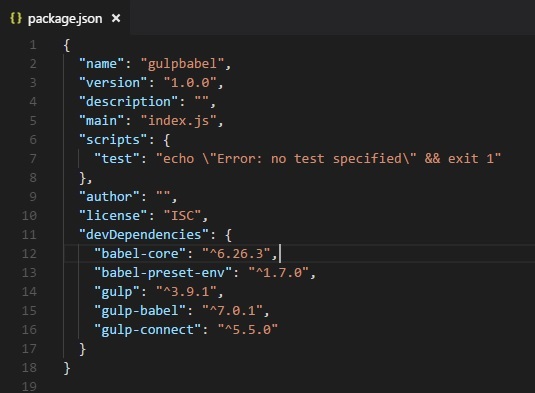The image size is (535, 393).
Task: Collapse the root object brace on line 1
Action: click(67, 45)
